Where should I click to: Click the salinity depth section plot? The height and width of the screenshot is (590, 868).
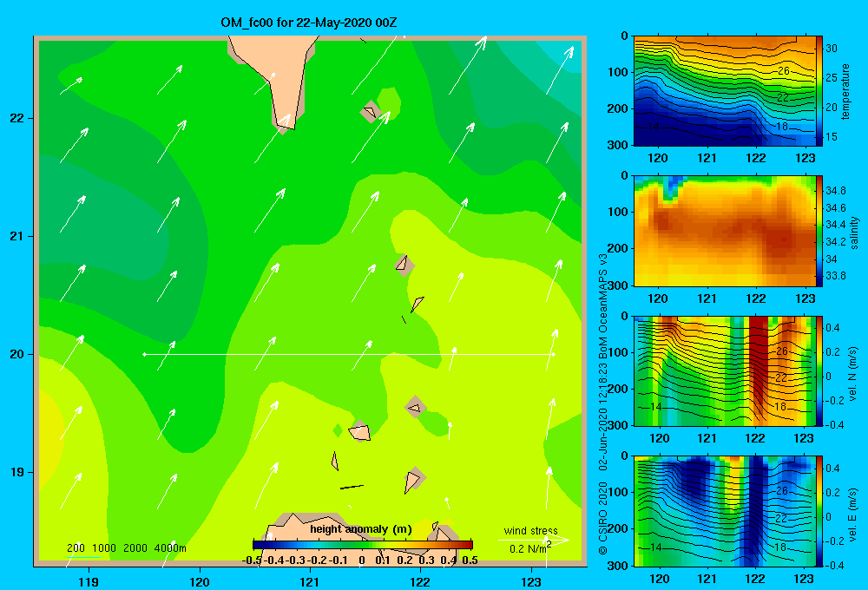pos(724,232)
